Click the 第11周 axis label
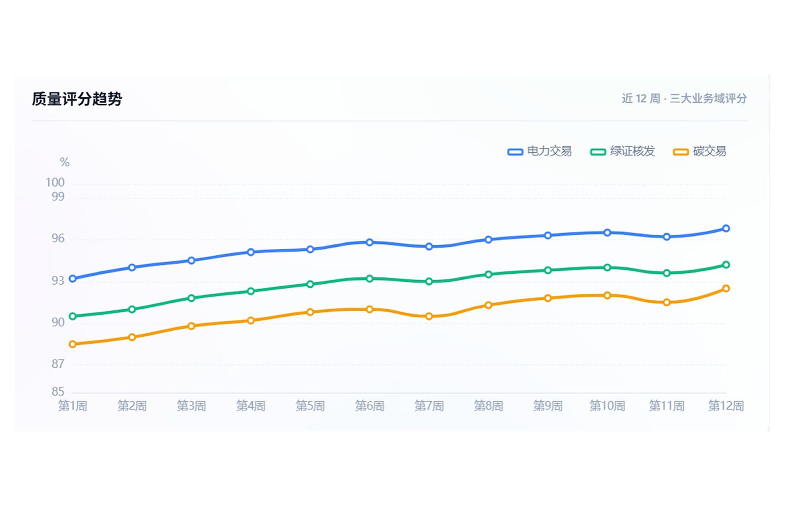This screenshot has width=787, height=532. pyautogui.click(x=666, y=406)
